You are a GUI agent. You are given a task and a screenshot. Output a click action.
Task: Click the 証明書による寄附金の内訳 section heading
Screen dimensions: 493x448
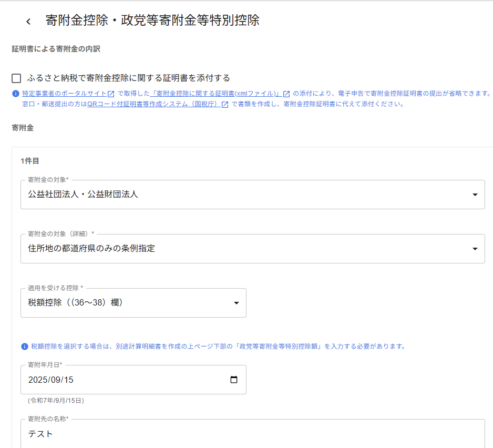(x=56, y=49)
